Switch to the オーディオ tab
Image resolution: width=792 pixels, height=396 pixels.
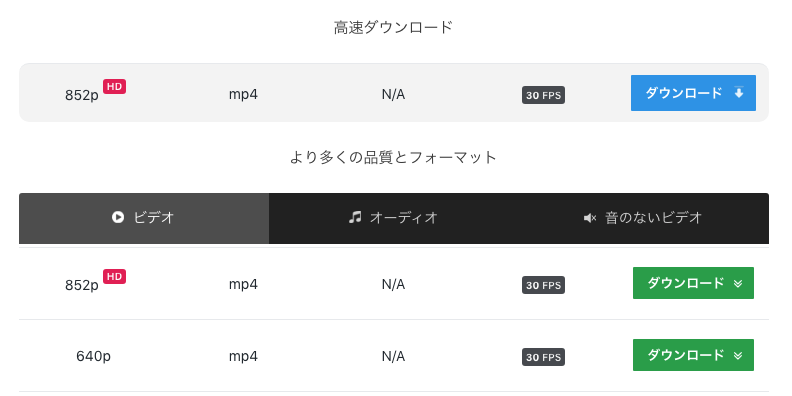click(x=393, y=218)
